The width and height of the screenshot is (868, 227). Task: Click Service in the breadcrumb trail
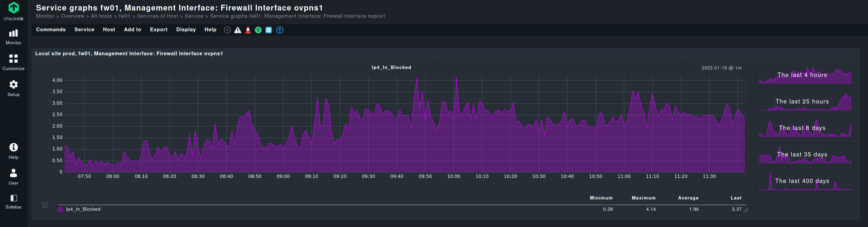point(194,16)
